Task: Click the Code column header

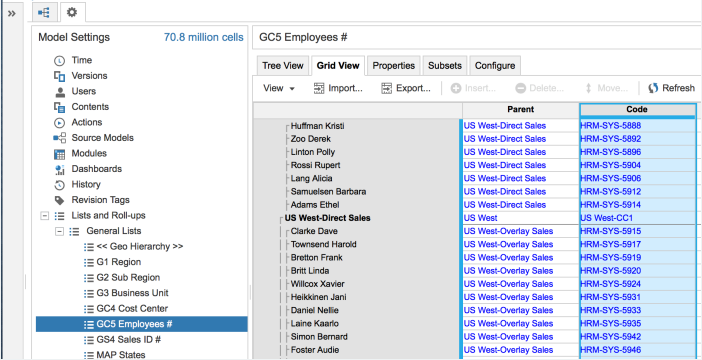Action: click(x=638, y=110)
